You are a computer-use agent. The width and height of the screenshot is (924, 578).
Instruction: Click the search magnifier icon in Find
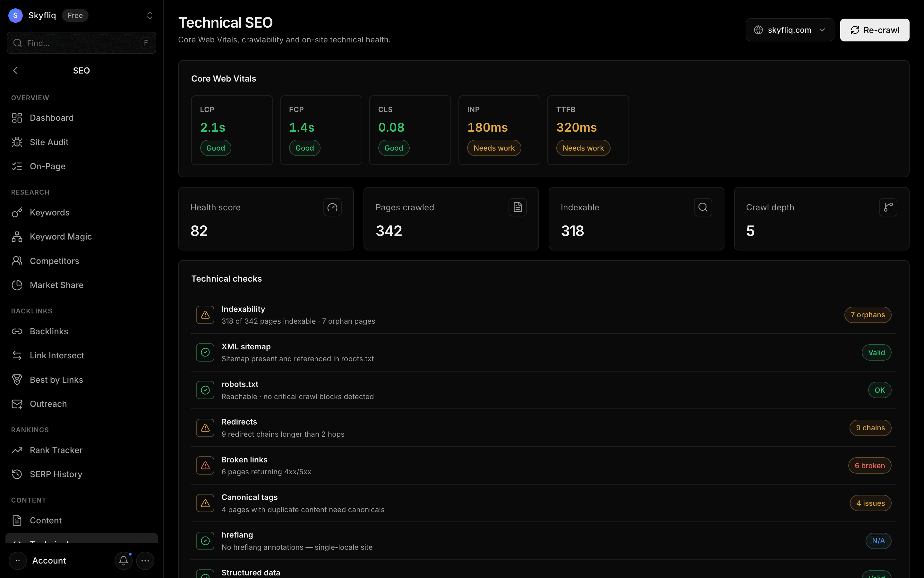pos(18,43)
